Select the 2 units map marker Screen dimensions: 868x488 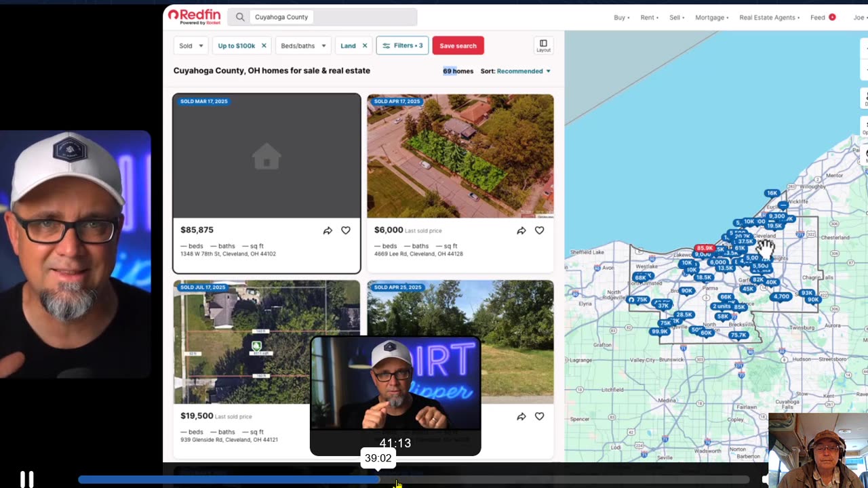(721, 306)
